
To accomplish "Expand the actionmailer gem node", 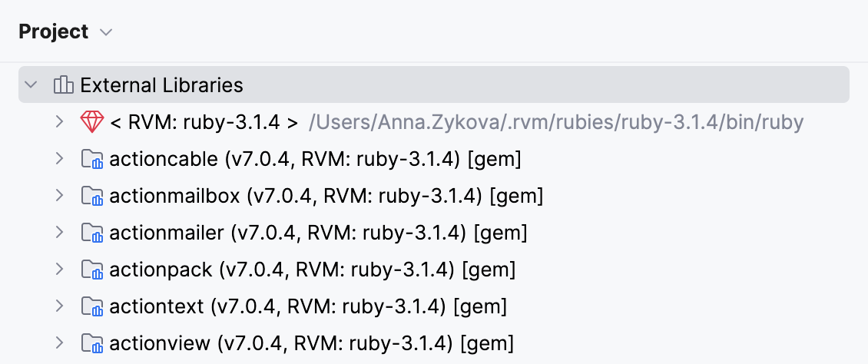I will point(59,233).
